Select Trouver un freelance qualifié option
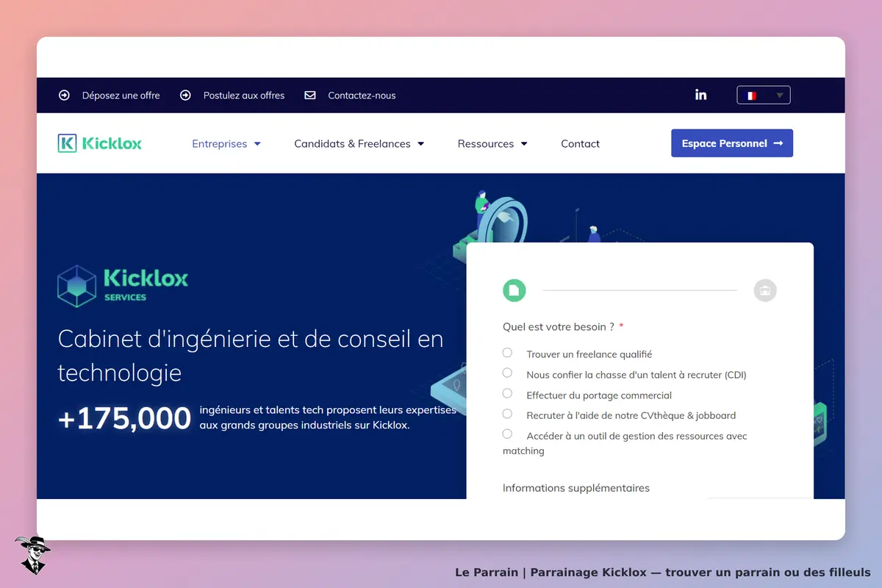882x588 pixels. coord(507,353)
